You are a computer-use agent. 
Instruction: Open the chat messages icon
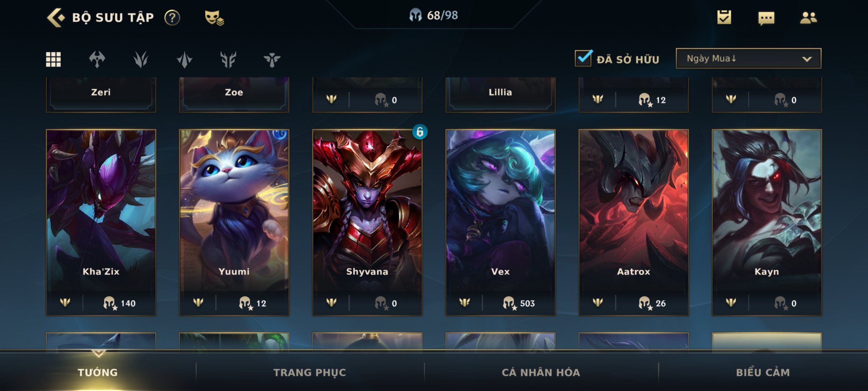click(x=766, y=18)
